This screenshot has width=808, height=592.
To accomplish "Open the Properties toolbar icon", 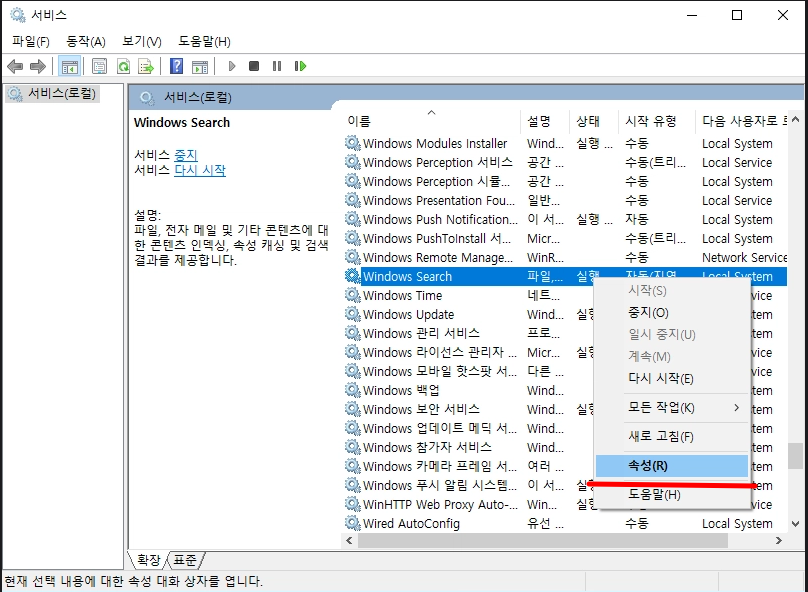I will 99,66.
